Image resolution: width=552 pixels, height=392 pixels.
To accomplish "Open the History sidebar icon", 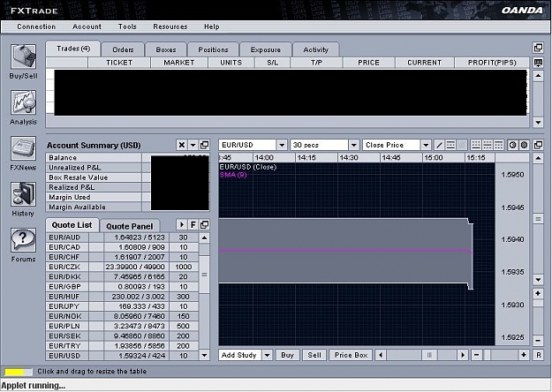I will [23, 194].
